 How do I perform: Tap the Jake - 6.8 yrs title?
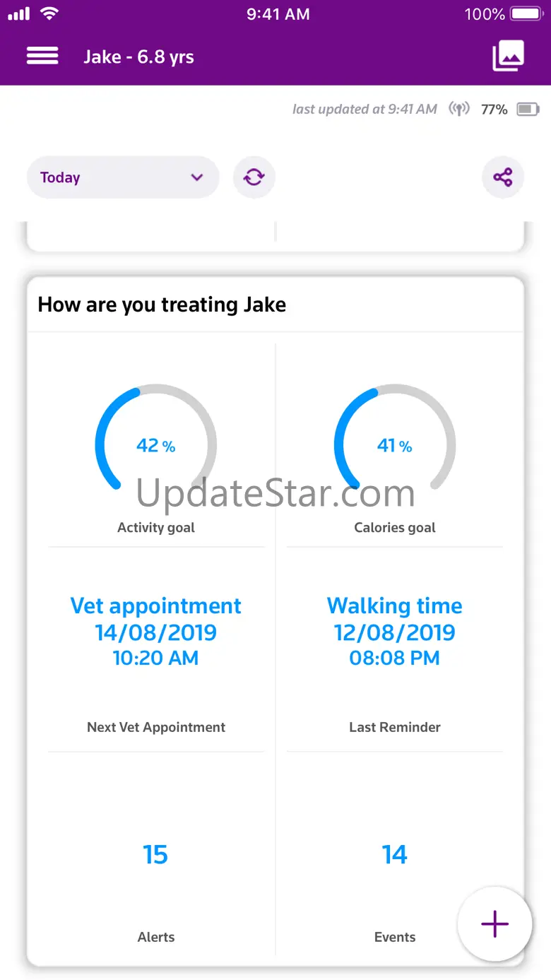click(138, 57)
